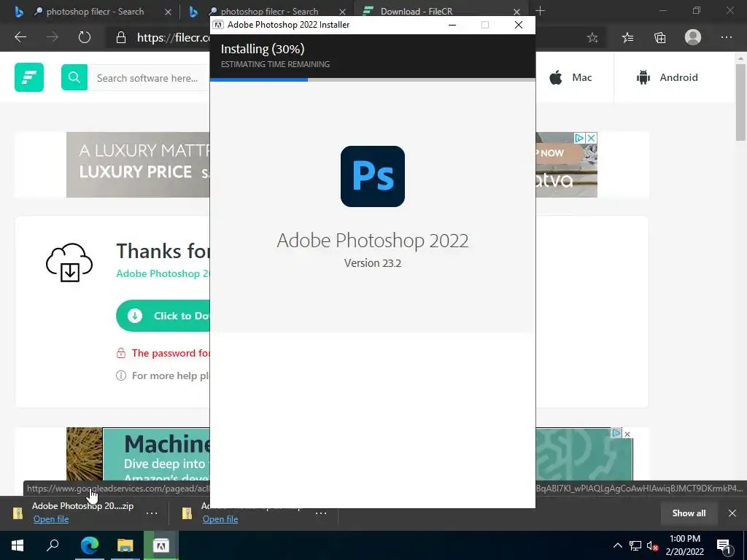Show hidden system tray icons
747x560 pixels.
click(617, 545)
